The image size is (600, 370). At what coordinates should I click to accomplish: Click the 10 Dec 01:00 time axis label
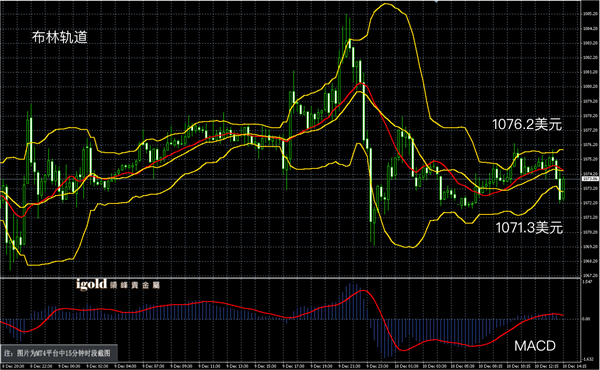(x=404, y=367)
